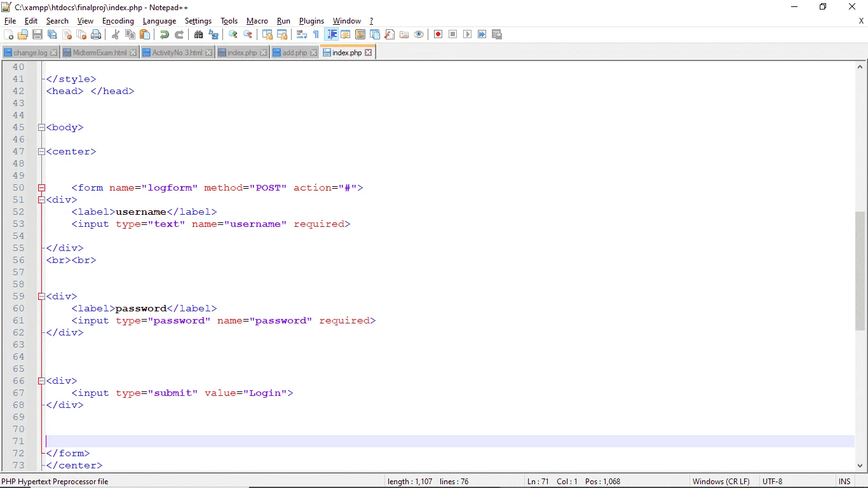This screenshot has height=488, width=868.
Task: Click the Paste clipboard toolbar icon
Action: click(144, 34)
